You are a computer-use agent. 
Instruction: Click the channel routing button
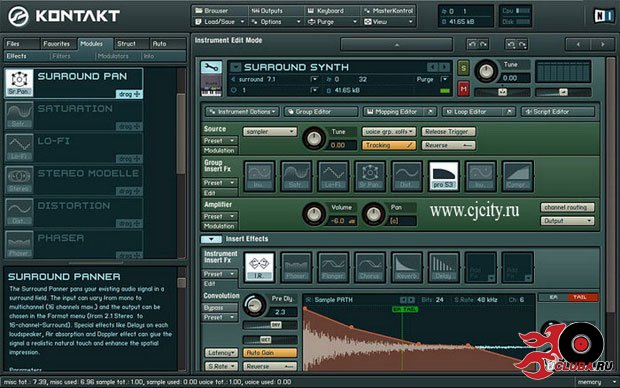[x=567, y=207]
